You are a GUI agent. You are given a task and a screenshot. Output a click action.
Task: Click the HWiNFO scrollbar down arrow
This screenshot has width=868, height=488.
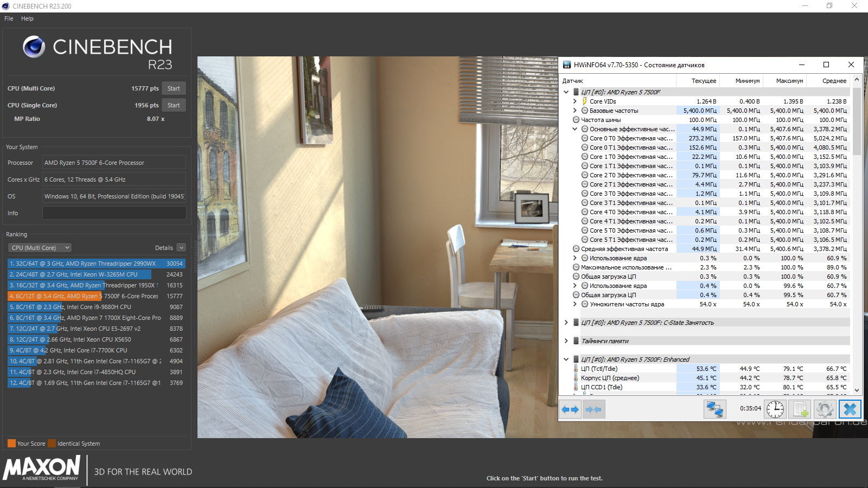point(857,390)
